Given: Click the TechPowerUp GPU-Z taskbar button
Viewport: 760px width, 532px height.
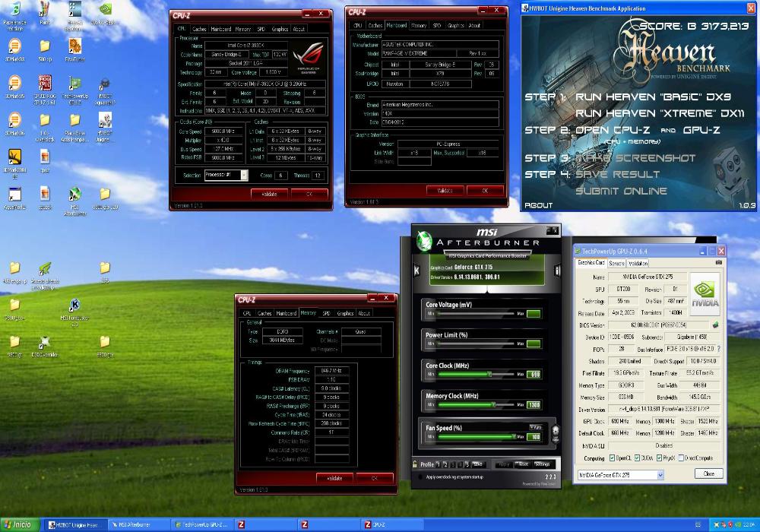Looking at the screenshot, I should coord(202,524).
